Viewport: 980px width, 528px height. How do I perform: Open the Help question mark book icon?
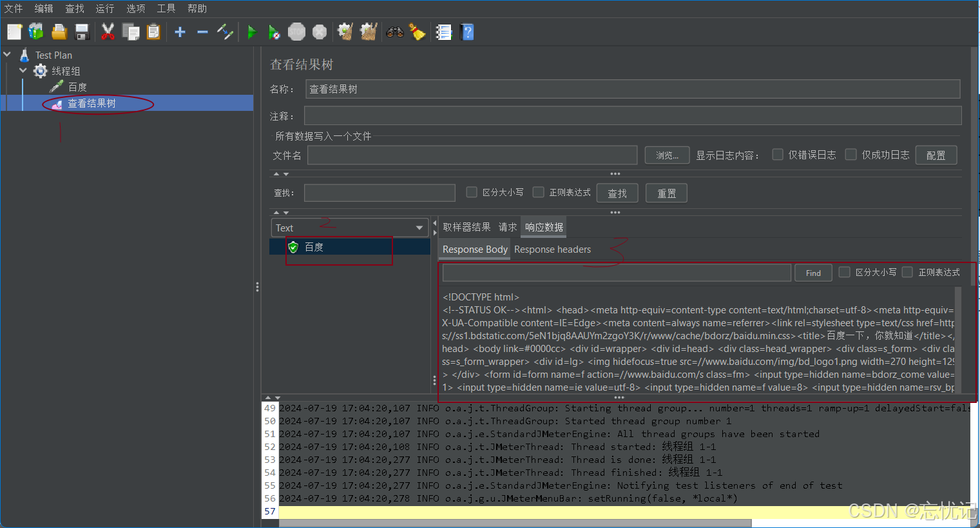click(467, 32)
